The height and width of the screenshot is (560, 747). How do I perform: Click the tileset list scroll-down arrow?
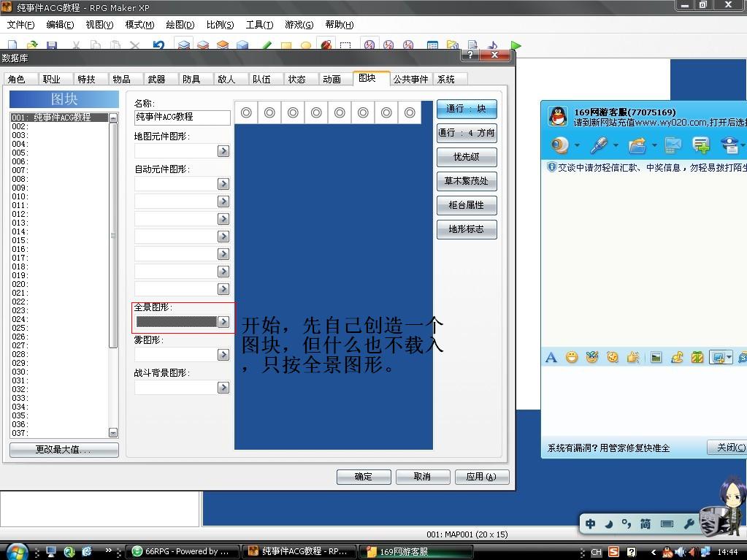point(113,433)
